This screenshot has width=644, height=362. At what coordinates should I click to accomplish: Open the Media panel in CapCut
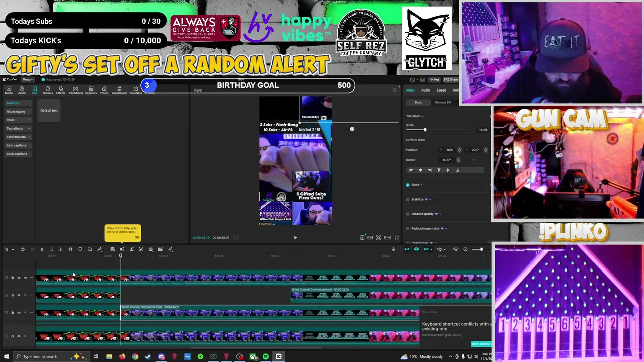(9, 90)
